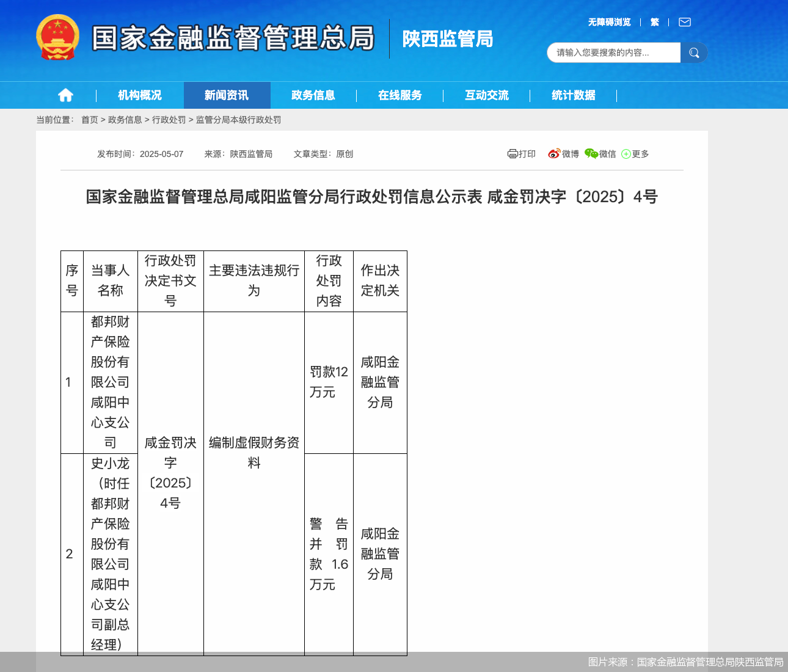Image resolution: width=788 pixels, height=672 pixels.
Task: Click the magnifier search icon
Action: tap(694, 53)
